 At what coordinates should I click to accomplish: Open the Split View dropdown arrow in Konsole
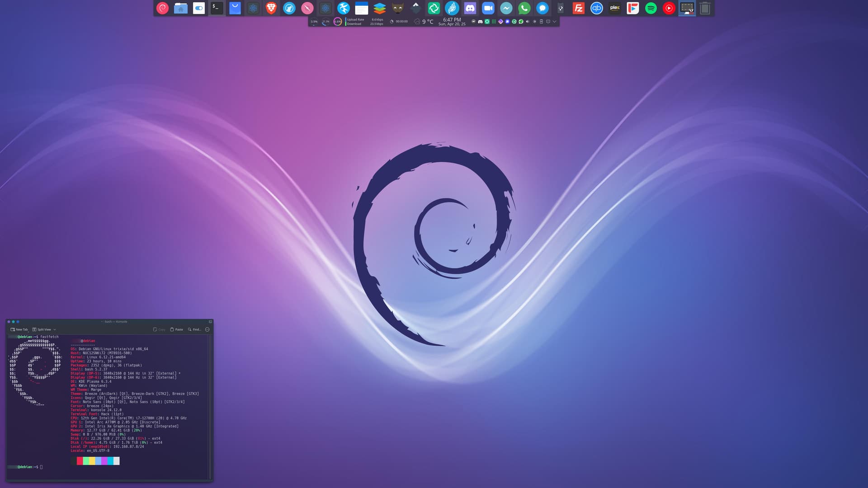[55, 329]
